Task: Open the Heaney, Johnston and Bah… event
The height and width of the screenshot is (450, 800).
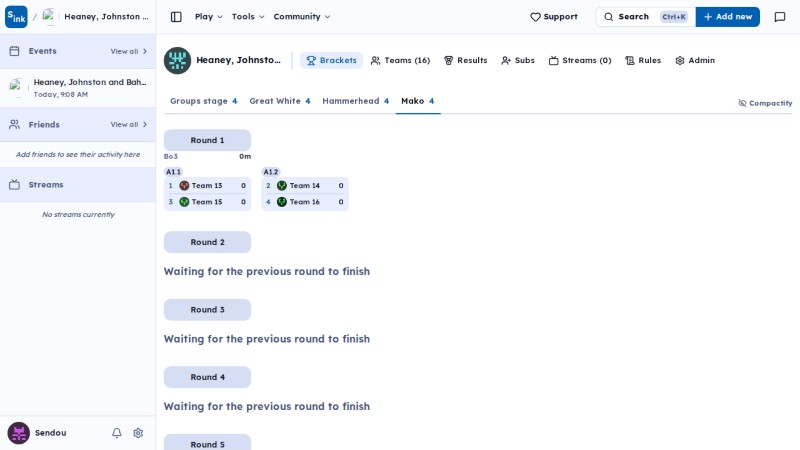Action: click(x=78, y=88)
